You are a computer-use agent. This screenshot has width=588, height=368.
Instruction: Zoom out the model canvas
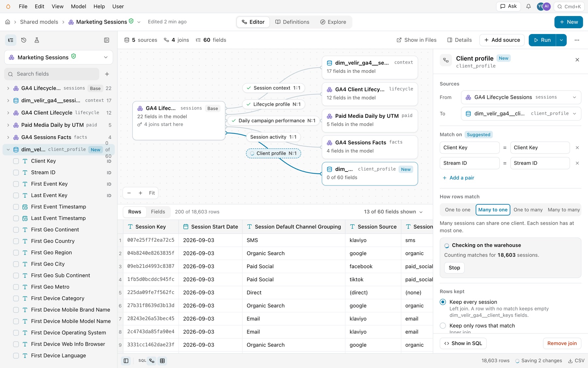129,193
